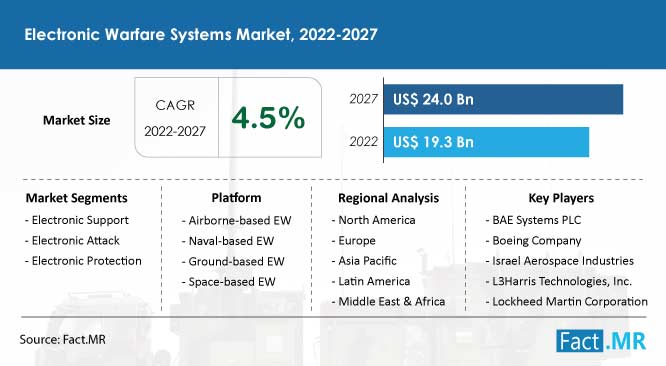The image size is (666, 366).
Task: Click 'L3Harris Technologies, Inc.' entry
Action: tap(562, 281)
